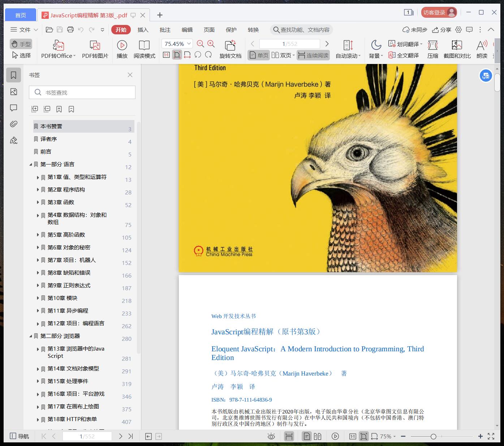Open the 压缩 compress tool
The height and width of the screenshot is (446, 504).
click(433, 49)
